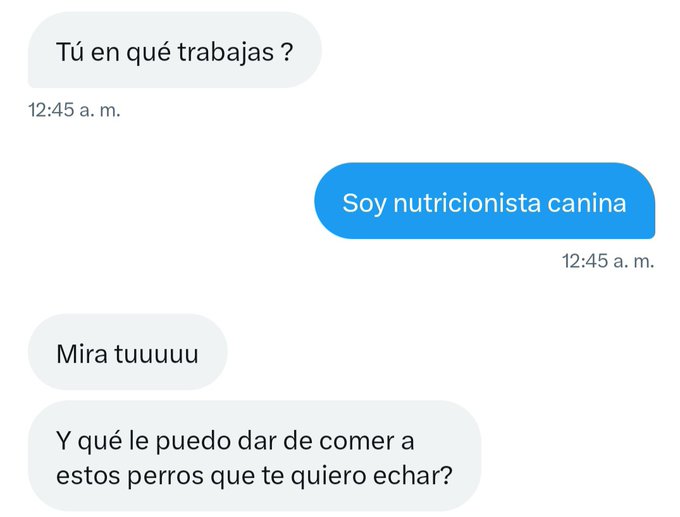Click the word 'nutricionista' in sent message

(x=467, y=203)
